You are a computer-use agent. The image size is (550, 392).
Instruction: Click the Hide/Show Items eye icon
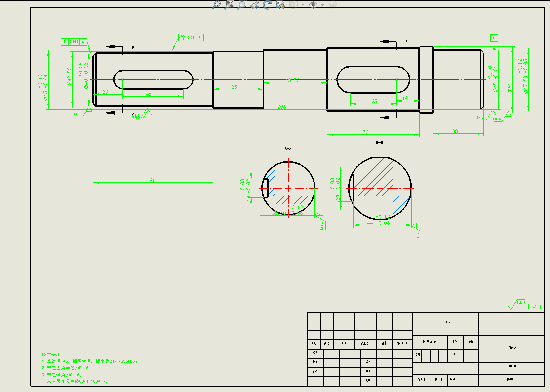click(313, 4)
